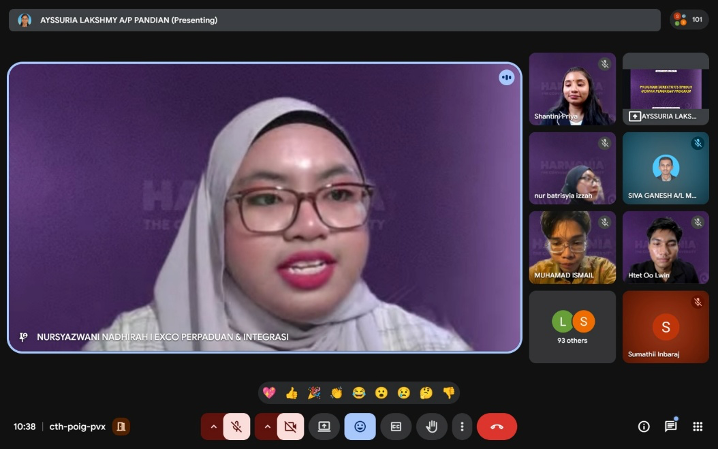718x449 pixels.
Task: Unmute the microphone button
Action: click(x=237, y=426)
